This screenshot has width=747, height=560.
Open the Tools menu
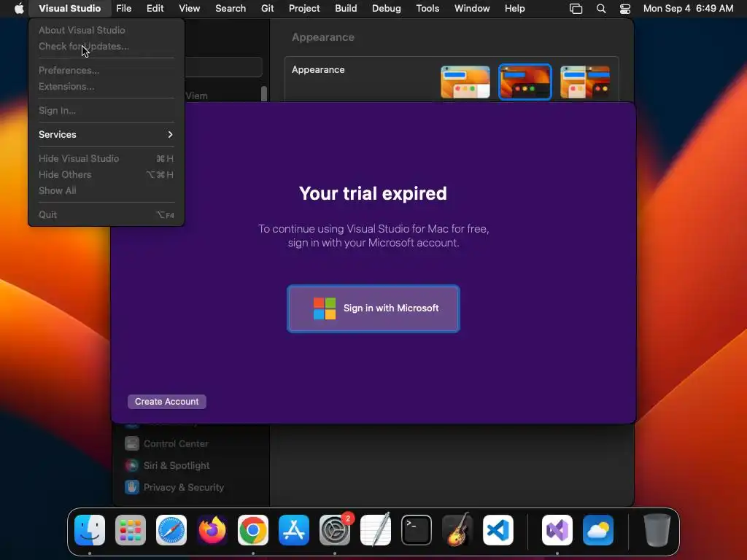tap(427, 9)
